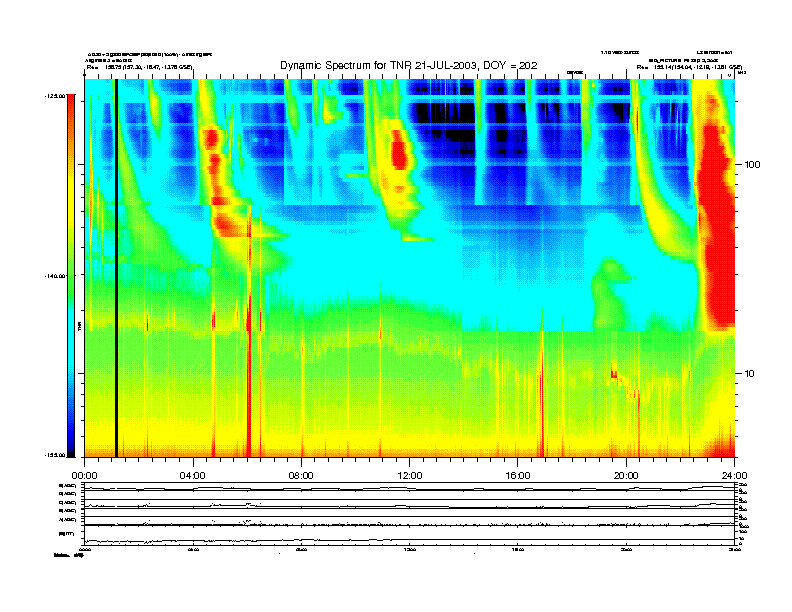Click the 16:00 time axis label
Image resolution: width=792 pixels, height=612 pixels.
point(518,476)
